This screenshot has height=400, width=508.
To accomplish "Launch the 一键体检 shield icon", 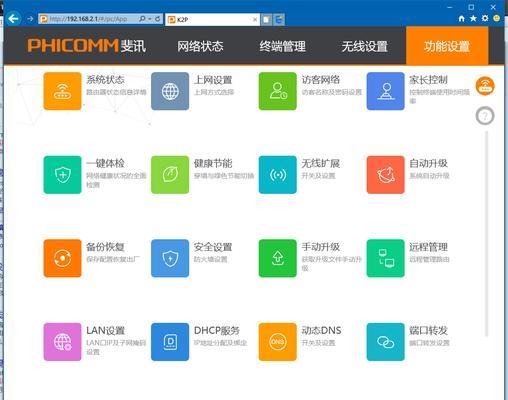I will (x=62, y=175).
